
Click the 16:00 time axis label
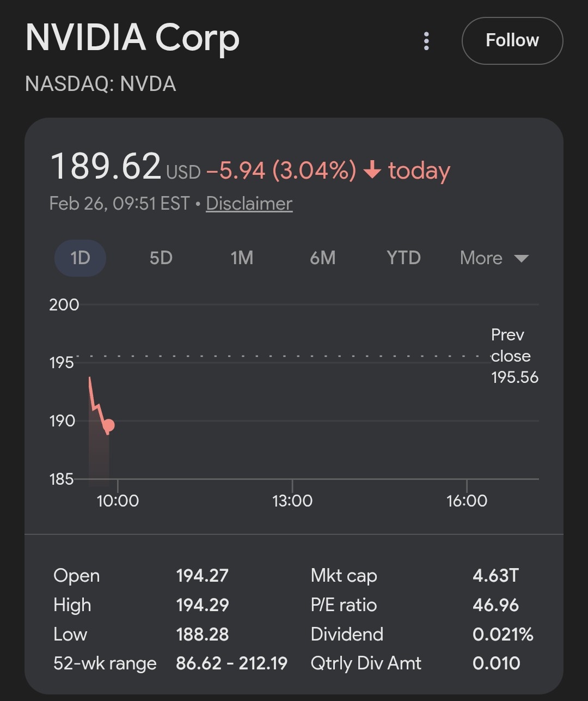[467, 501]
